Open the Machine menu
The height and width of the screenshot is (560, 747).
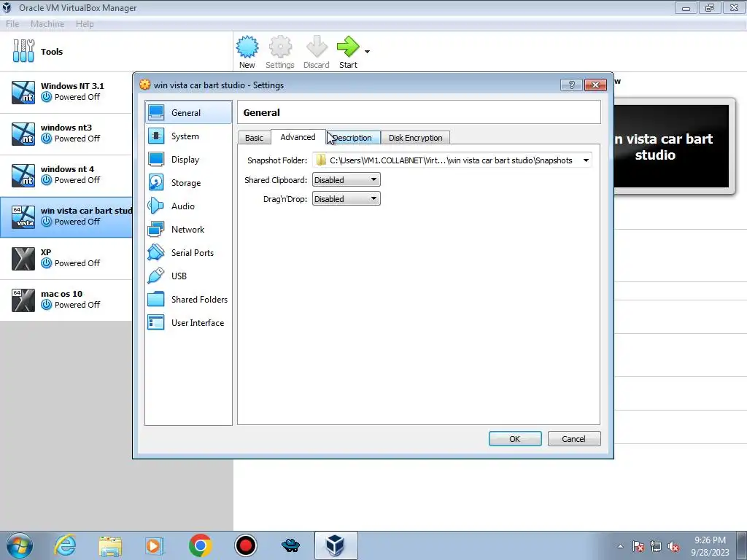pos(47,24)
